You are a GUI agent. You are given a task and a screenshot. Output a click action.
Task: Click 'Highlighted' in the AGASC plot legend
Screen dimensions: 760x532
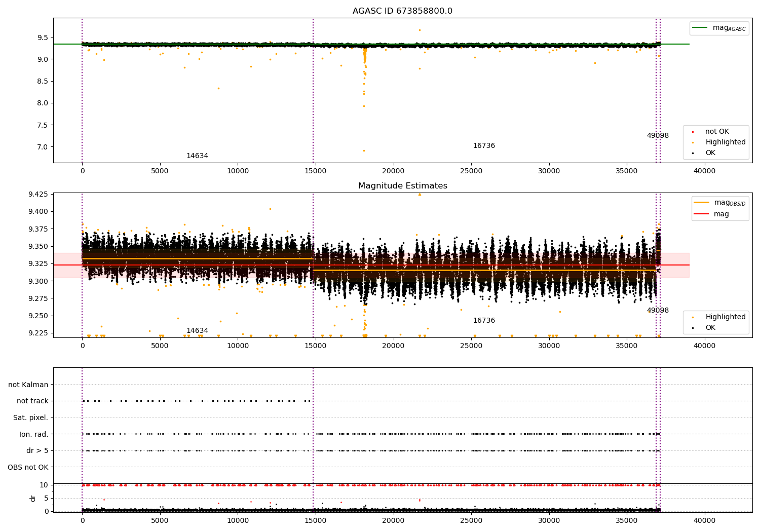726,142
